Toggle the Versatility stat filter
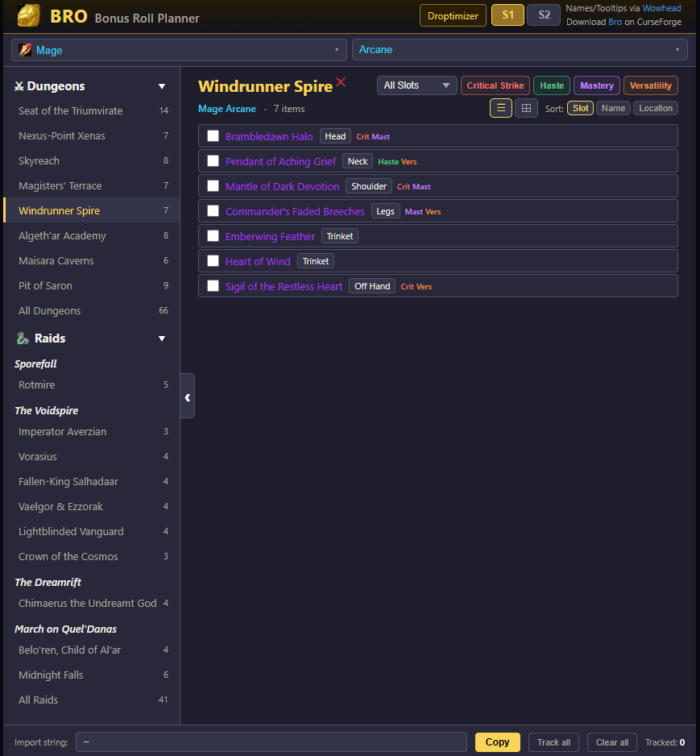Screen dimensions: 700x756 pos(650,85)
